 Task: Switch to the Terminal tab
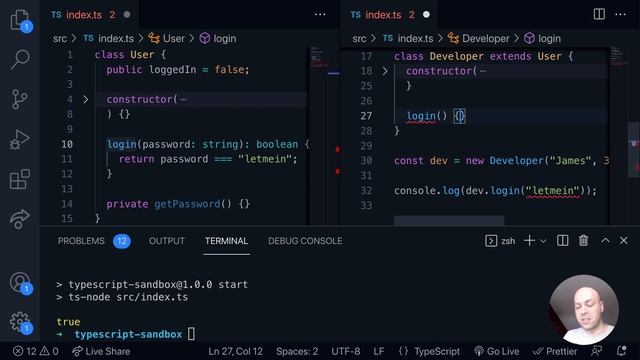click(x=227, y=241)
